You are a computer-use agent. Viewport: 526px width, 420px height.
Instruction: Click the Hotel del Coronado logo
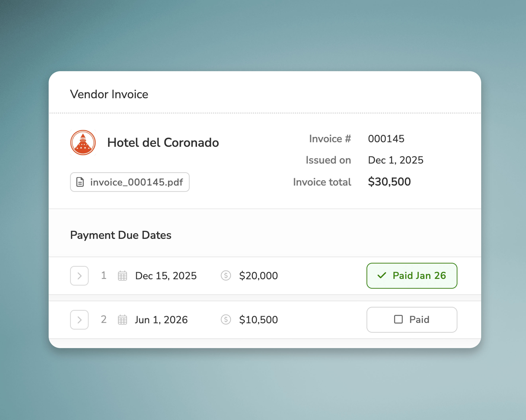point(83,143)
